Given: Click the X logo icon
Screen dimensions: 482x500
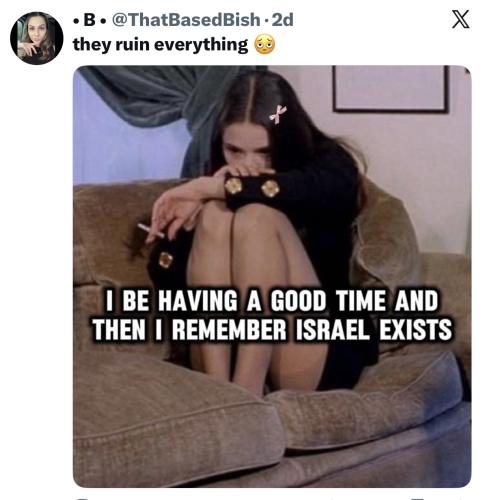Looking at the screenshot, I should [461, 20].
